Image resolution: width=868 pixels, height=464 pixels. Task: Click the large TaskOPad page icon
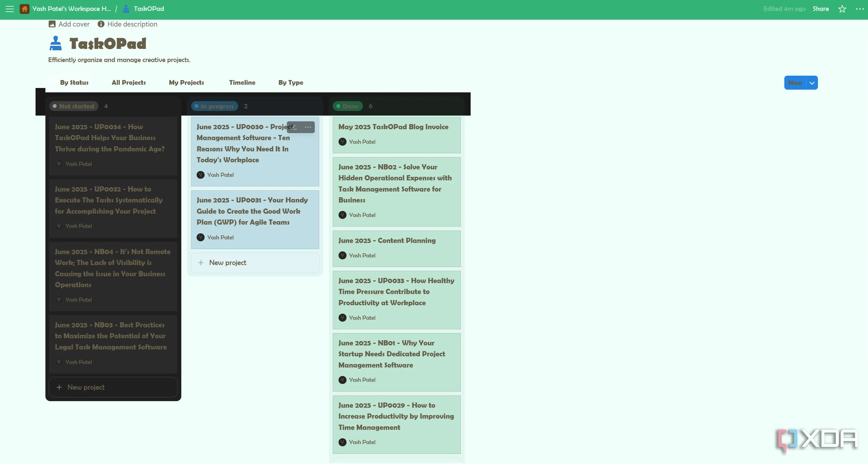[x=56, y=43]
